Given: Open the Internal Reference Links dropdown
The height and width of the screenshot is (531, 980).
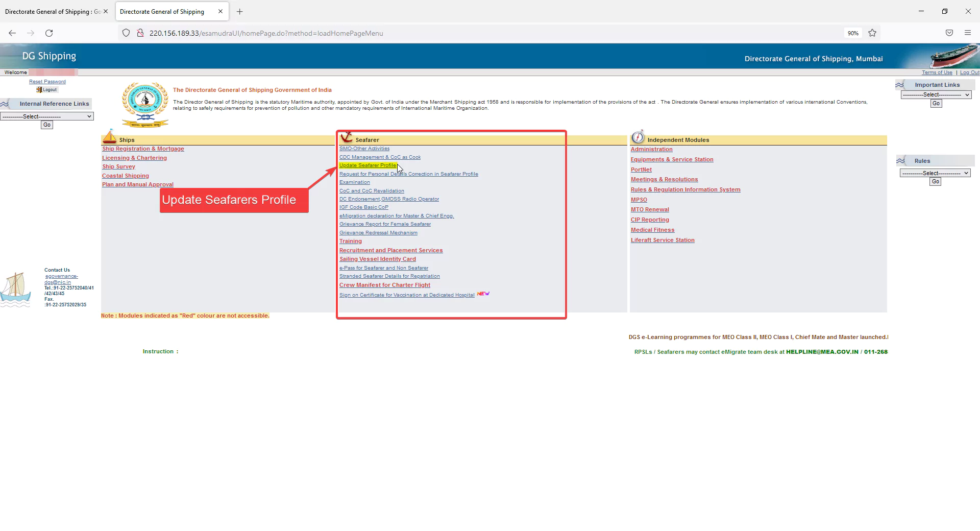Looking at the screenshot, I should pyautogui.click(x=47, y=116).
